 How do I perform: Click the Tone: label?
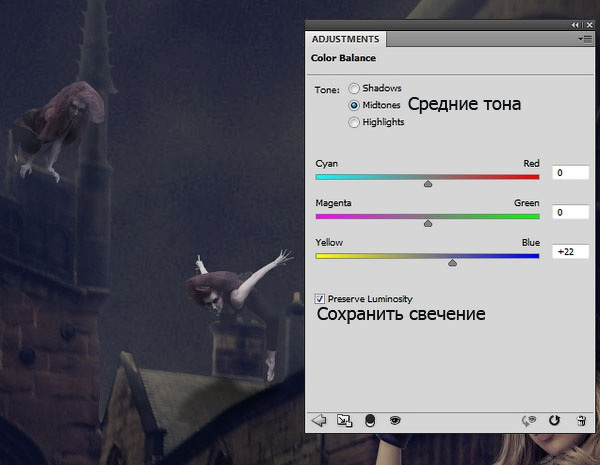point(327,90)
